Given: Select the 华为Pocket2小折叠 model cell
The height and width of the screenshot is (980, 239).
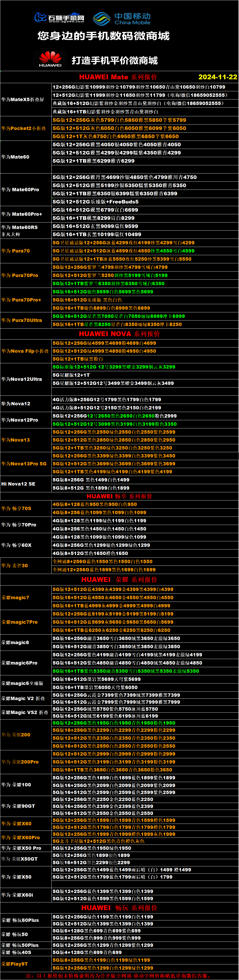Looking at the screenshot, I should 25,128.
